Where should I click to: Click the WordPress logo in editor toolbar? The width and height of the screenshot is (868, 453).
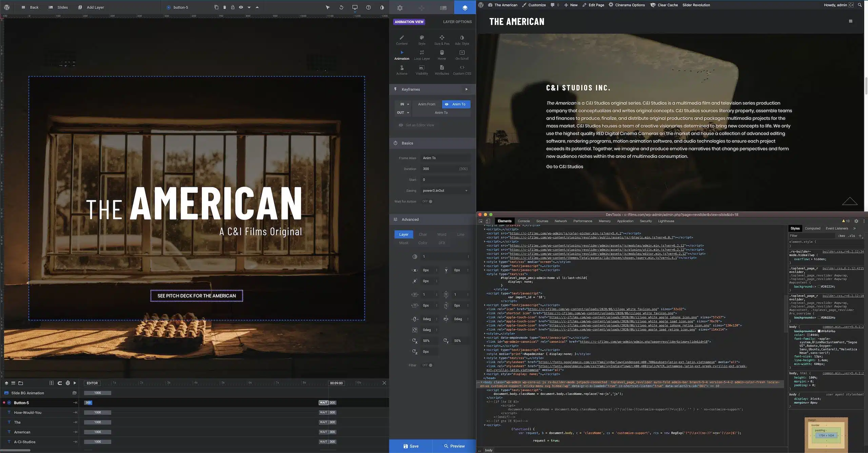[x=7, y=7]
